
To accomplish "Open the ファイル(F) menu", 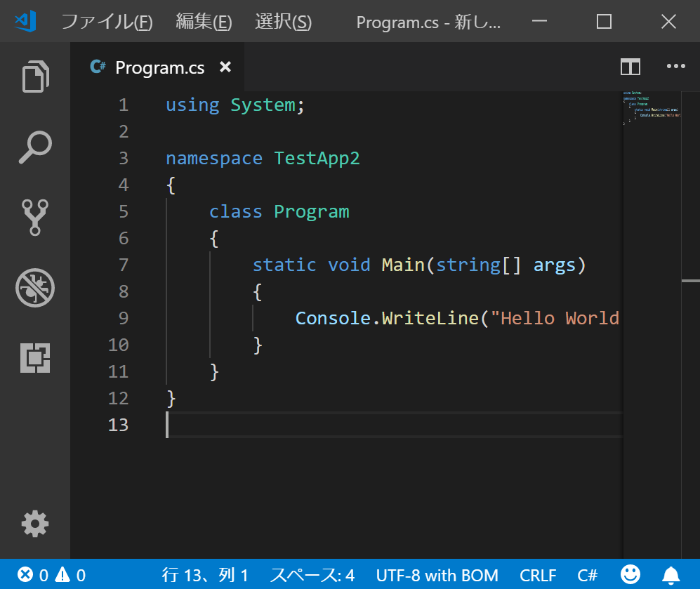I will point(107,22).
